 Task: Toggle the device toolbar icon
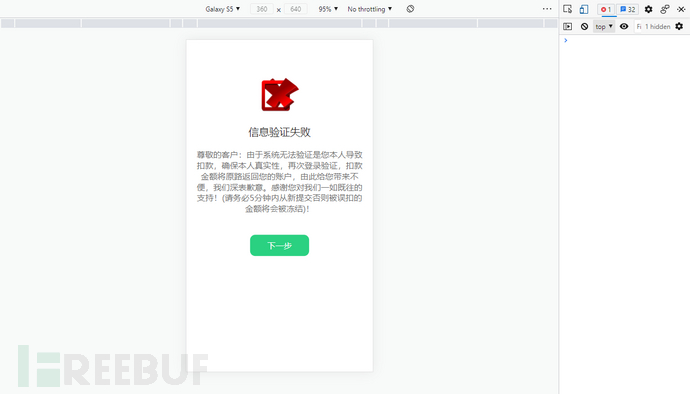(x=584, y=9)
